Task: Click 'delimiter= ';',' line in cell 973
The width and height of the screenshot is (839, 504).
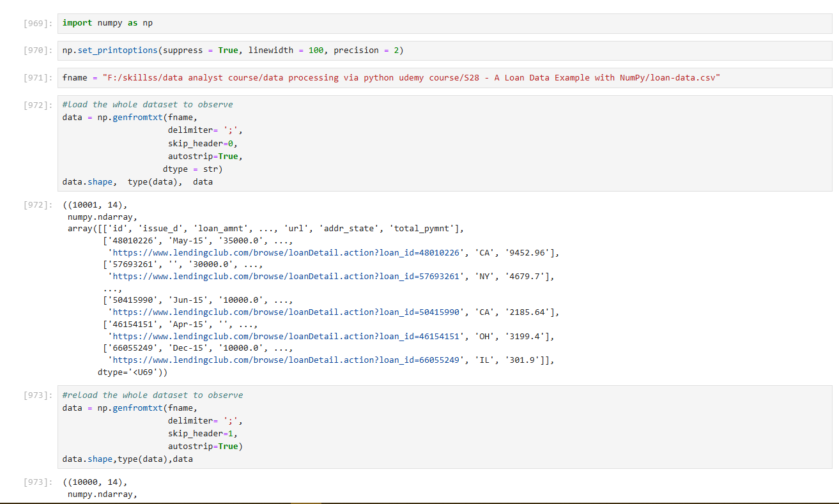Action: (x=206, y=421)
